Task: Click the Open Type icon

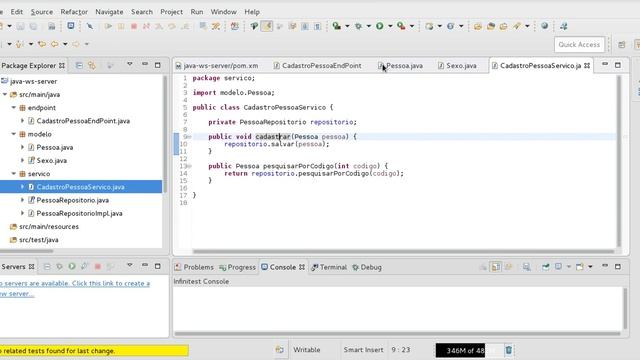Action: pyautogui.click(x=478, y=27)
